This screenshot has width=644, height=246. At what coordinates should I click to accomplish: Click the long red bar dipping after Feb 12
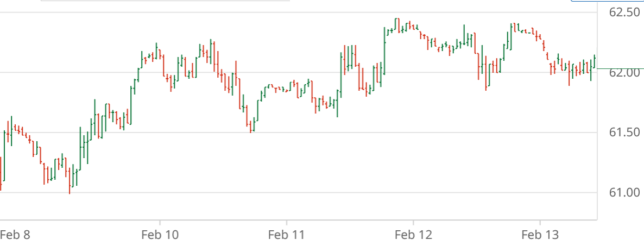pos(486,73)
